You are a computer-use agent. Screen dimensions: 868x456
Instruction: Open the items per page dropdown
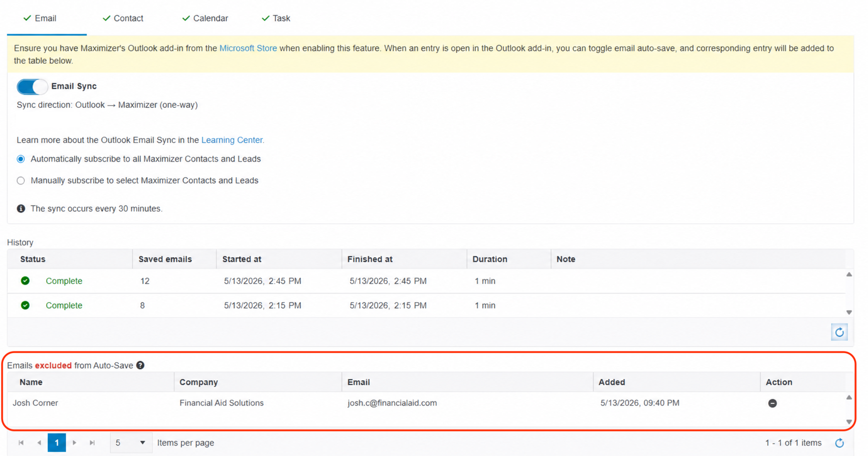(130, 443)
